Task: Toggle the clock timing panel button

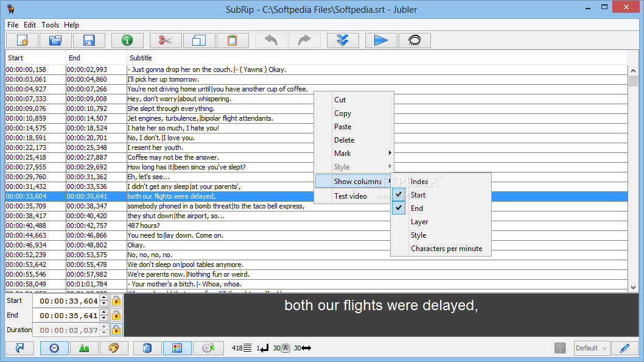Action: 54,348
